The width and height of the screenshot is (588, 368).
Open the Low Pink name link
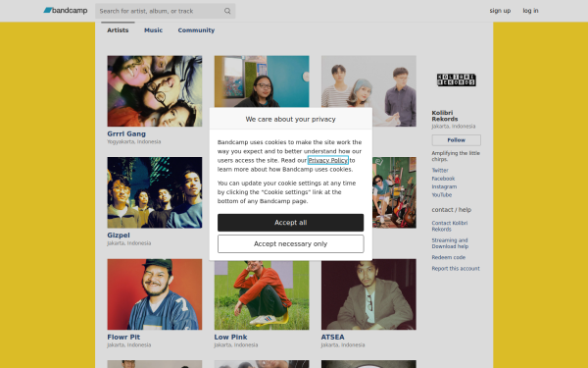(230, 337)
